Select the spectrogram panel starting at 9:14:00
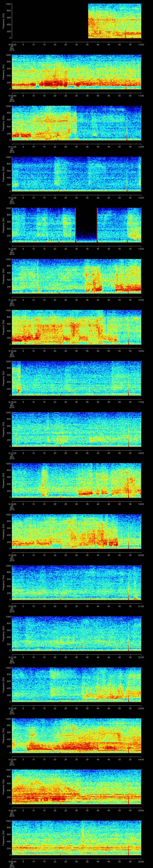 76,276
